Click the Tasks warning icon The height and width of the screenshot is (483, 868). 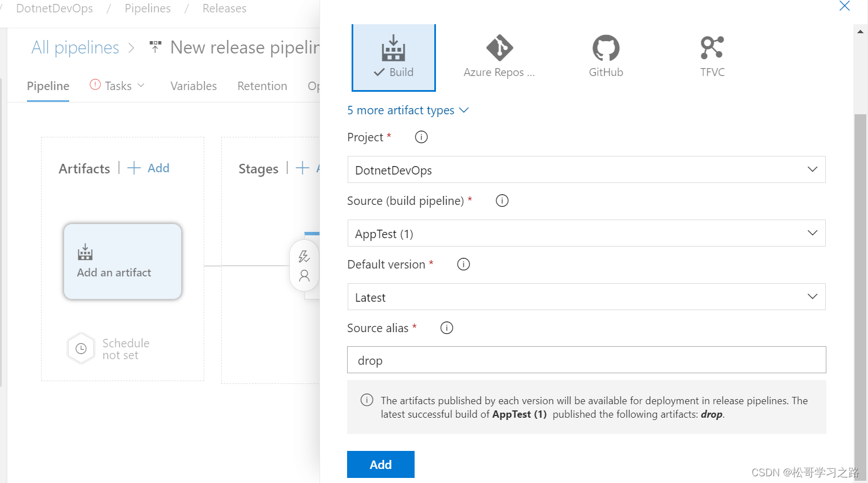pyautogui.click(x=95, y=84)
